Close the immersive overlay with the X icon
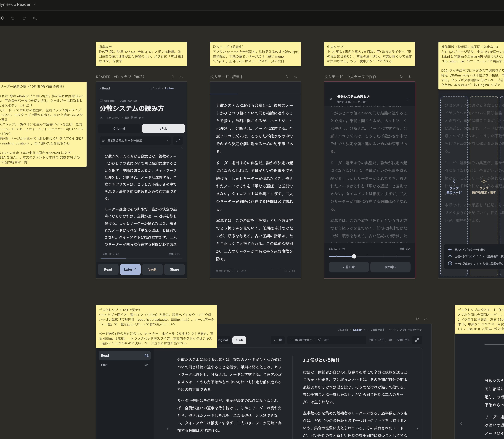Viewport: 504px width, 439px height. pyautogui.click(x=331, y=99)
